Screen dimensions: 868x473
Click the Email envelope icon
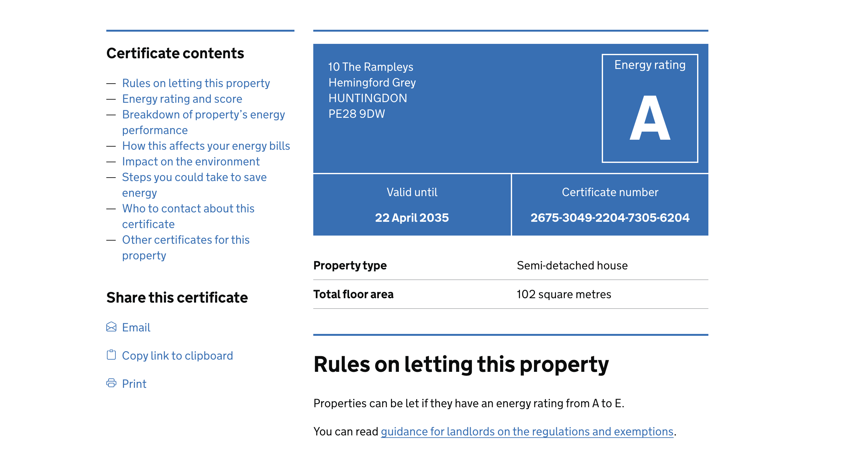(x=111, y=327)
